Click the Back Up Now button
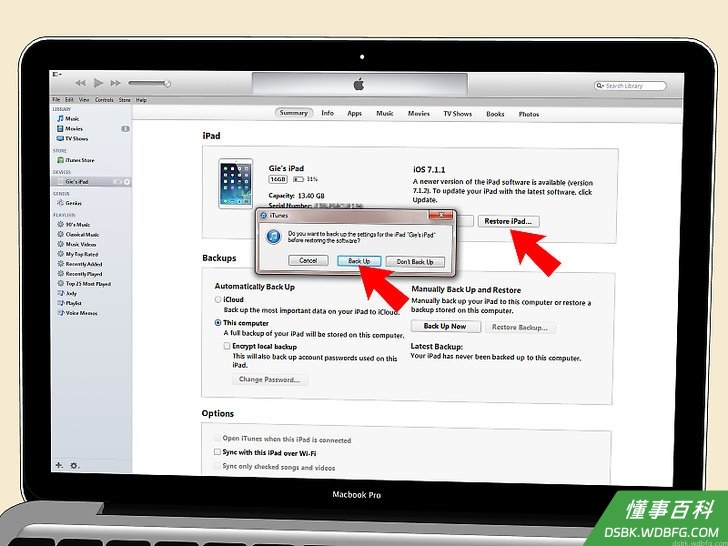 (445, 326)
